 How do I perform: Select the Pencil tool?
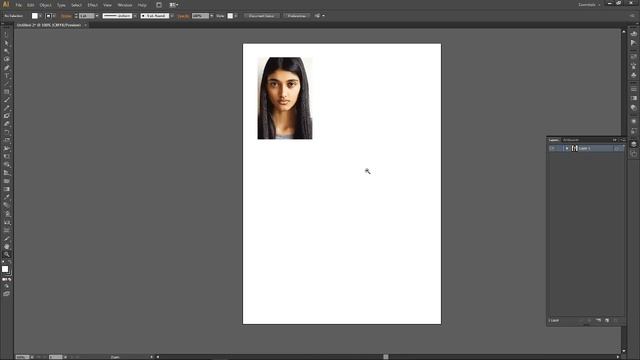[7, 108]
